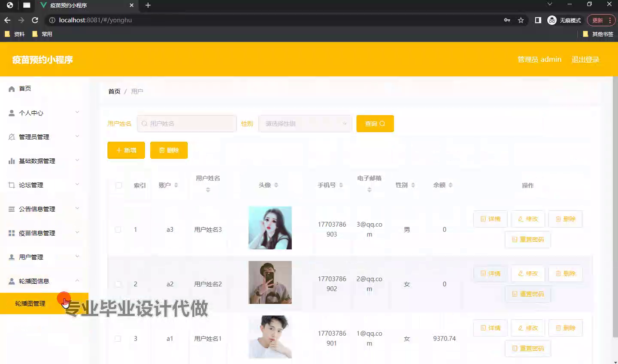Click 首页 in the breadcrumb

(114, 91)
